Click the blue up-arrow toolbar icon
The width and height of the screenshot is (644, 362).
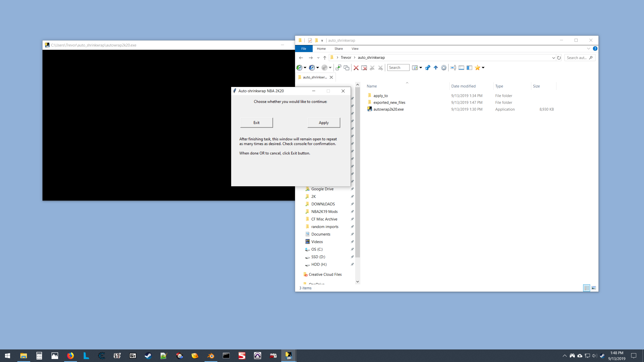tap(436, 68)
